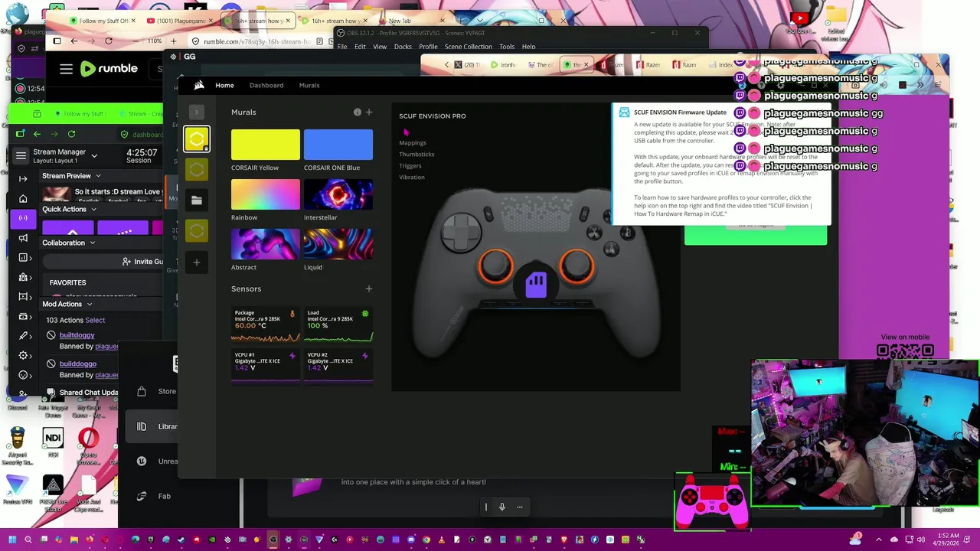Viewport: 980px width, 551px height.
Task: Open the gear settings icon in Twitch sidebar
Action: 24,355
